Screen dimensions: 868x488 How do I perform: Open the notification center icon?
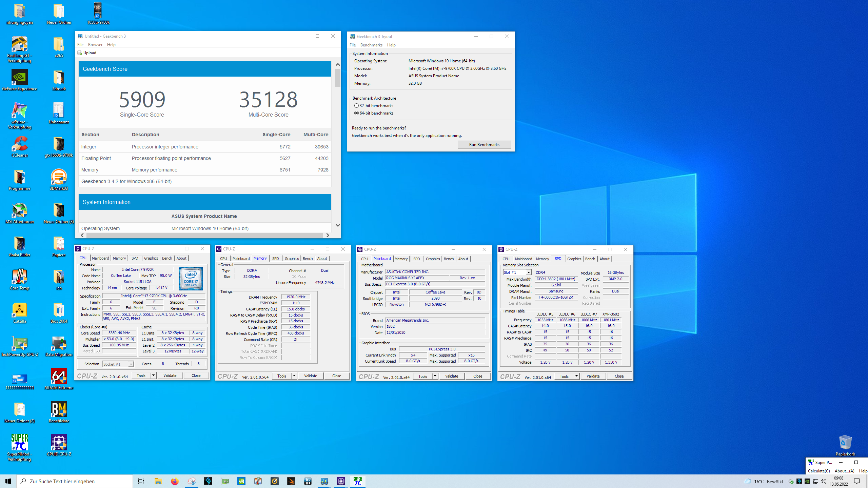[857, 481]
